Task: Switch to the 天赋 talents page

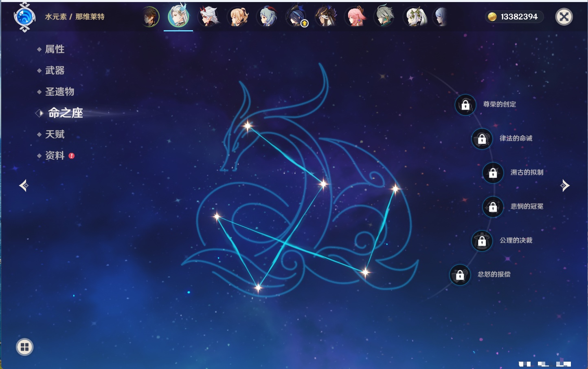Action: point(55,134)
